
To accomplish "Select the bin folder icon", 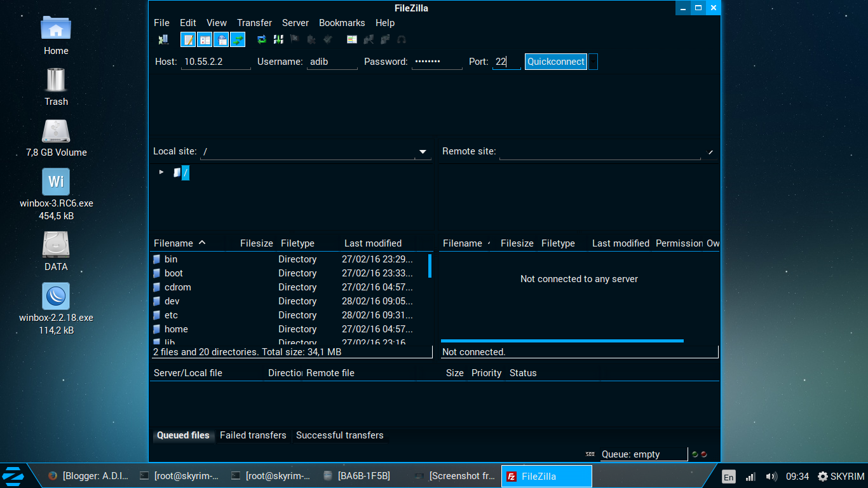I will [157, 259].
